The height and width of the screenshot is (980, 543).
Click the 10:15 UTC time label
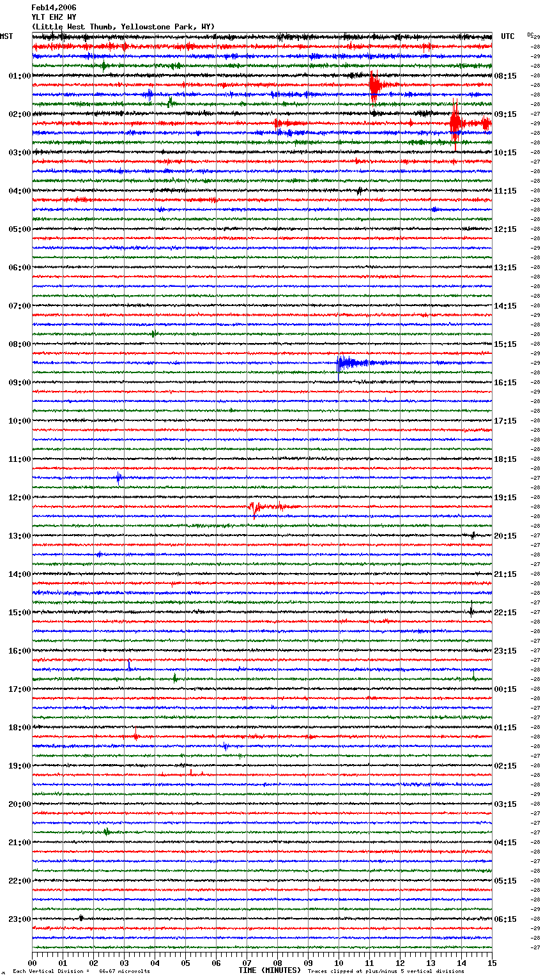point(505,153)
